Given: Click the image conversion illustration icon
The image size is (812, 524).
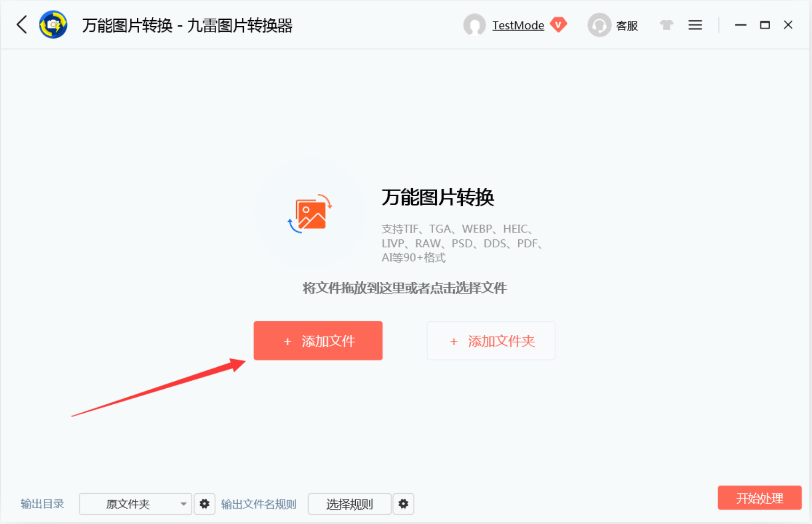Looking at the screenshot, I should coord(312,214).
